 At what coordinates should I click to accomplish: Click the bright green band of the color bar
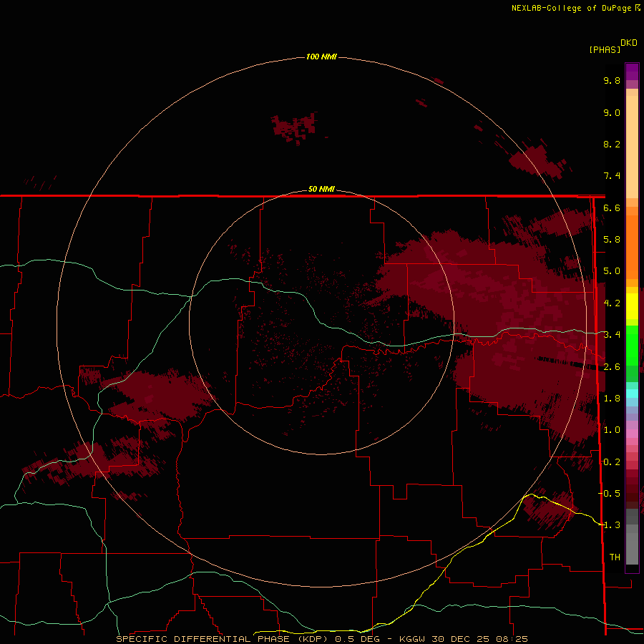click(632, 345)
